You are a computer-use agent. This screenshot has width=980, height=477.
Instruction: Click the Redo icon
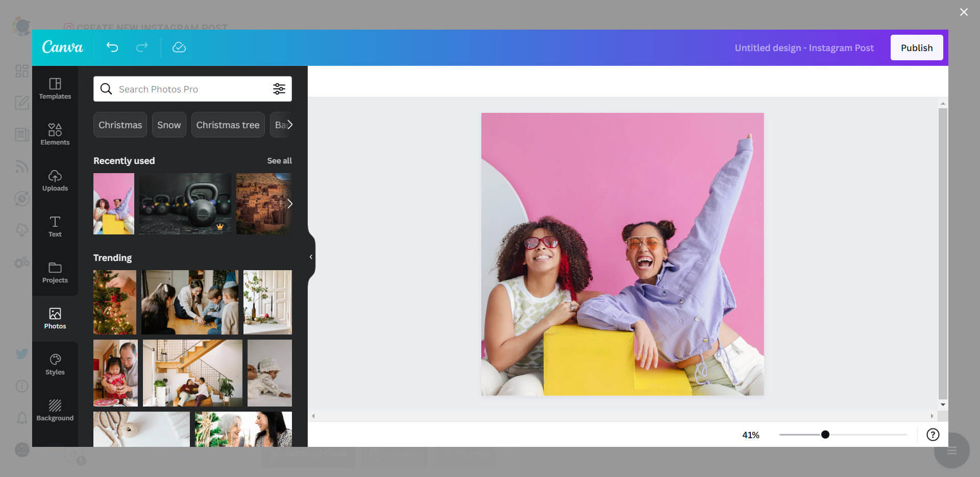tap(141, 47)
